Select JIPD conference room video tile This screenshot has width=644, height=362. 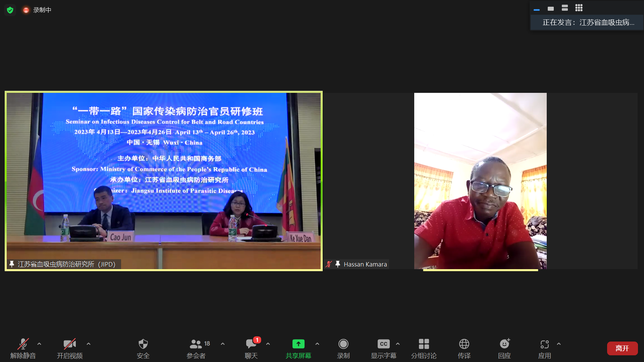coord(164,181)
